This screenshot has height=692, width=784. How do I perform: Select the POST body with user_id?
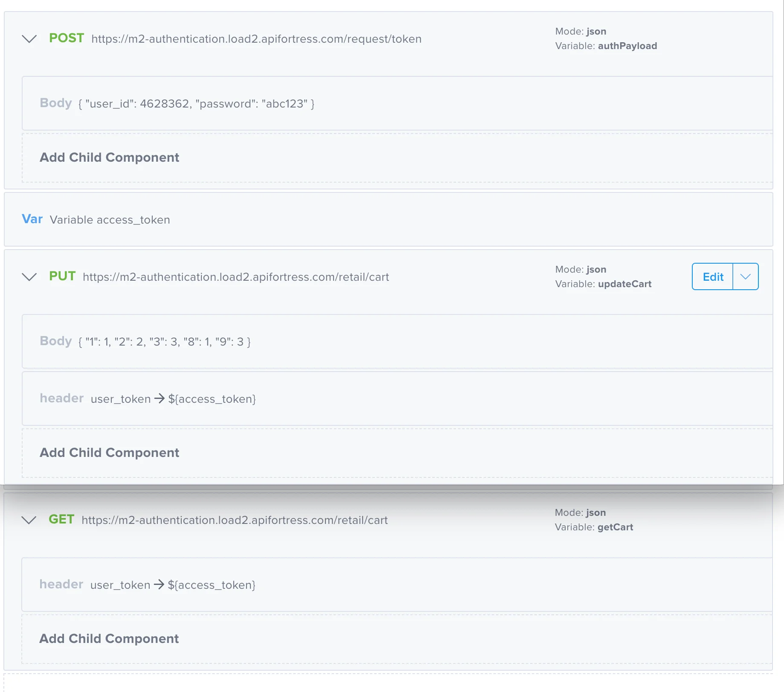(196, 104)
